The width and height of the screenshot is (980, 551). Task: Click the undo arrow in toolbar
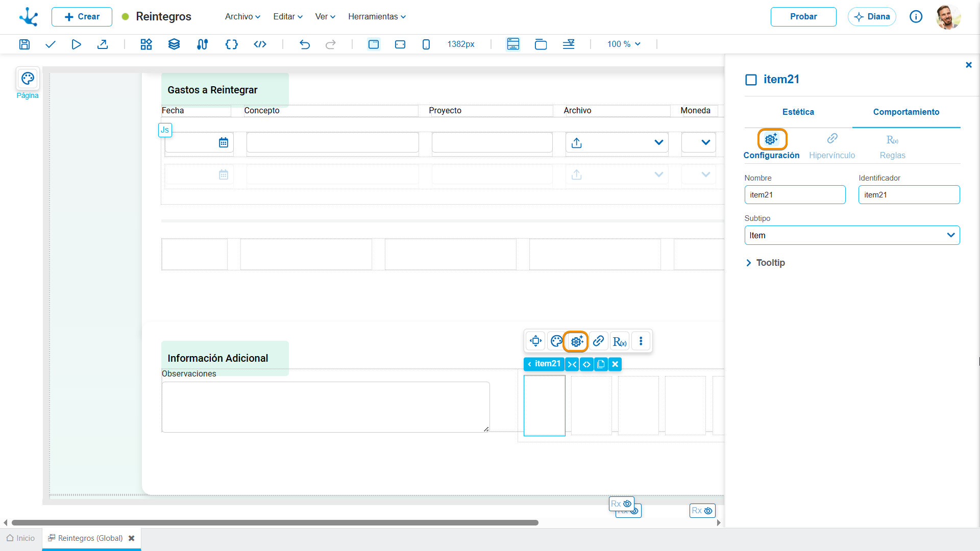pos(305,44)
